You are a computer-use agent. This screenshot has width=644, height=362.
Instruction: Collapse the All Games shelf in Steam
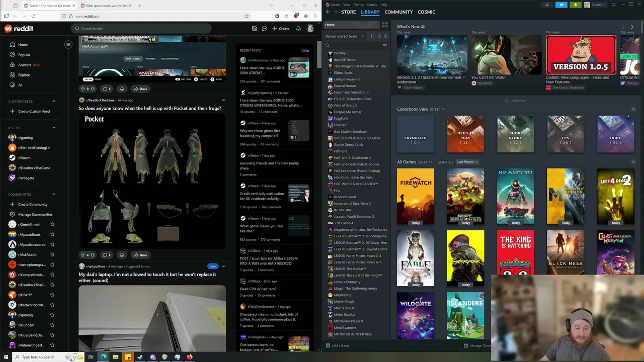[x=633, y=162]
